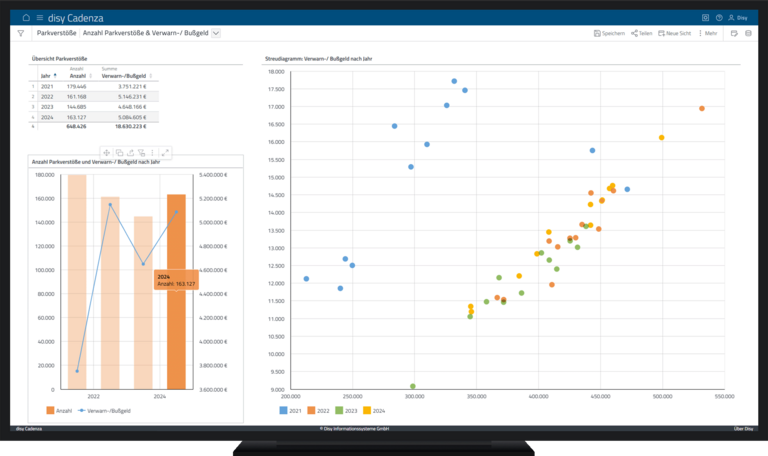This screenshot has width=768, height=456.
Task: Click table cell 2024
Action: point(47,118)
